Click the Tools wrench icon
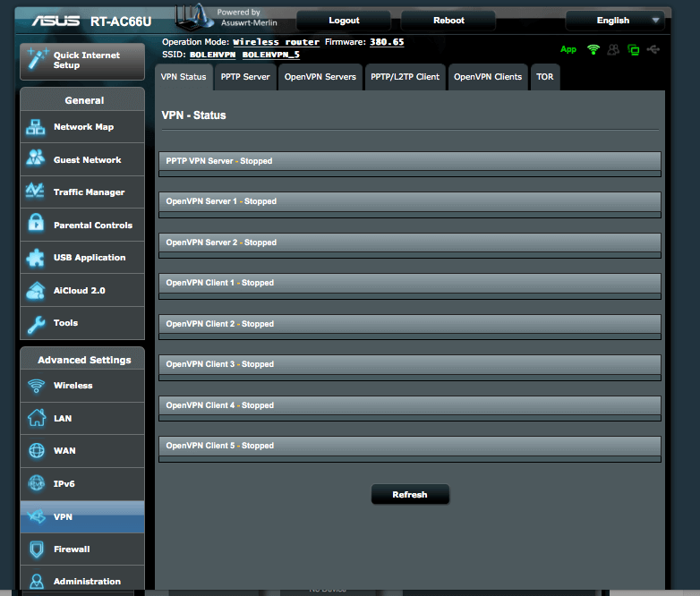700x596 pixels. tap(36, 325)
